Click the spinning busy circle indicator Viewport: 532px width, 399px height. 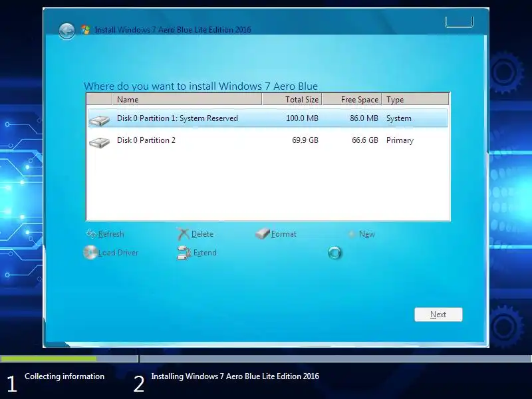click(335, 253)
